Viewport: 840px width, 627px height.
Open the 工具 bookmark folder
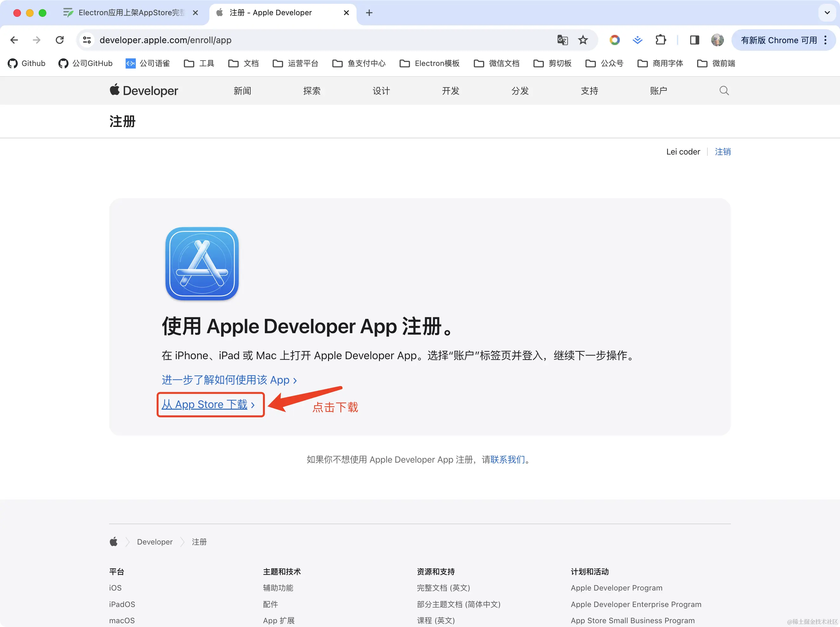coord(199,63)
